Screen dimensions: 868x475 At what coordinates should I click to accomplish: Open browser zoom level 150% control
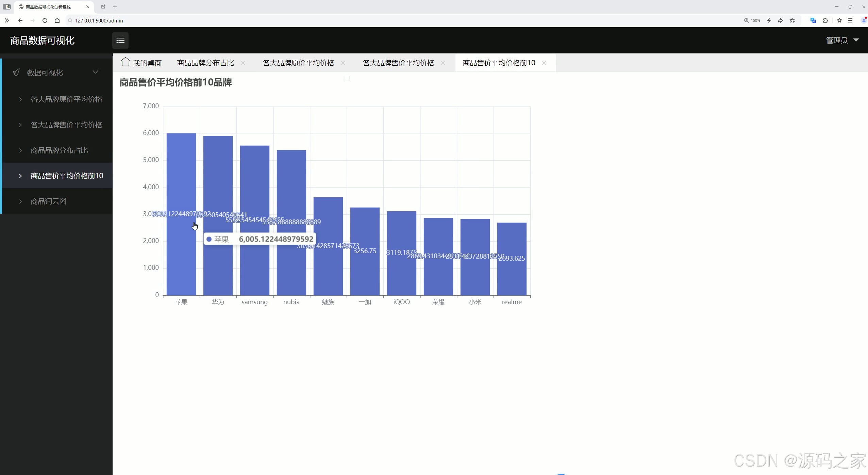pyautogui.click(x=752, y=20)
